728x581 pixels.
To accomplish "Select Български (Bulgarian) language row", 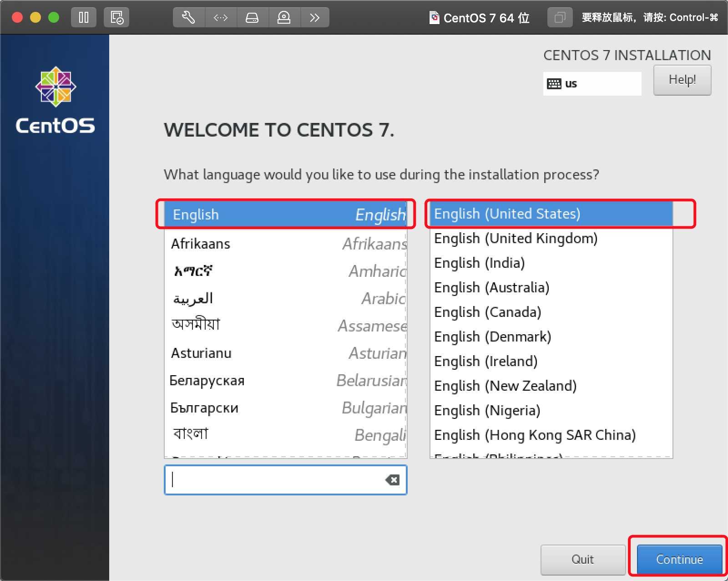I will coord(286,408).
